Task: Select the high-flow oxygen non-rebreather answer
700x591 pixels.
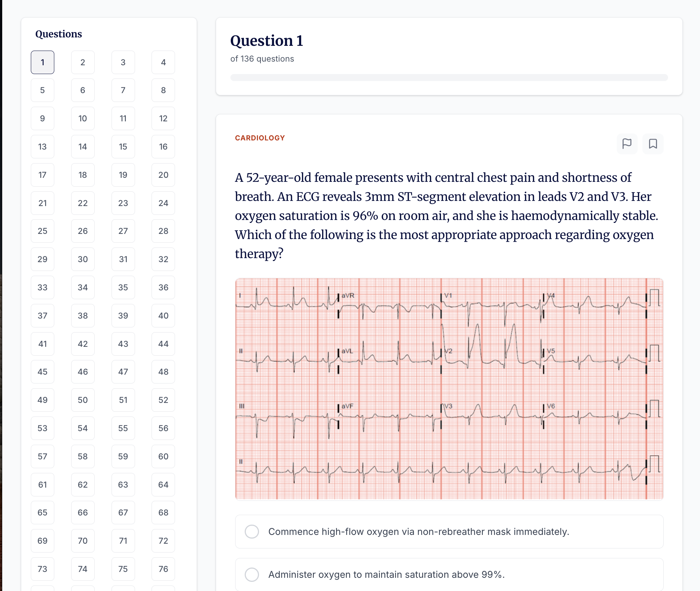Action: [252, 532]
